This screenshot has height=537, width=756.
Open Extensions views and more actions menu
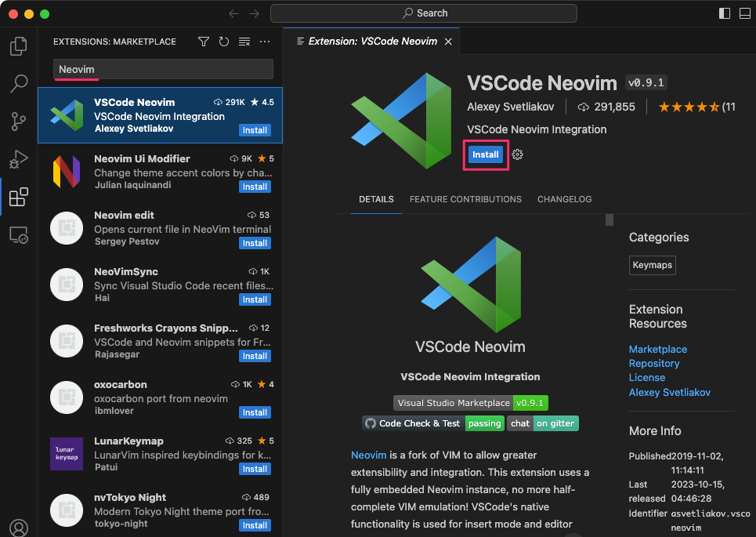[x=265, y=42]
